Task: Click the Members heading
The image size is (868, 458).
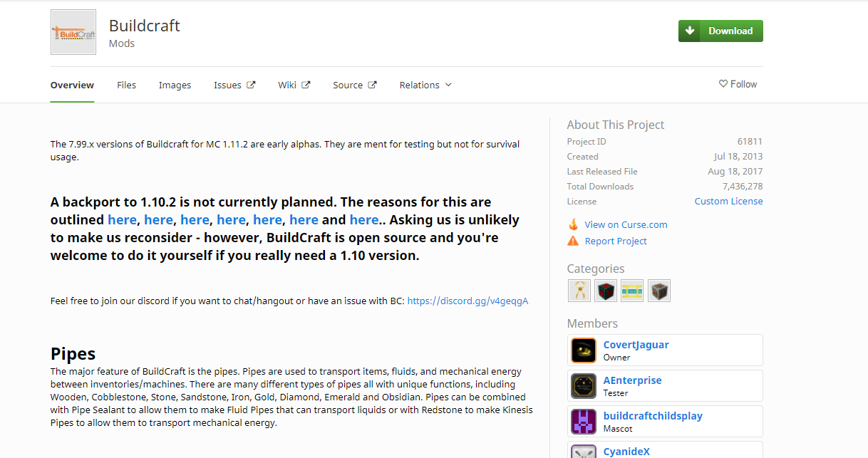Action: 592,323
